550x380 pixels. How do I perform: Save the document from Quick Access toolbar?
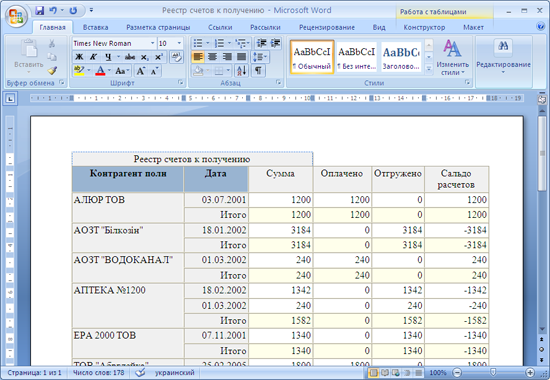coord(39,11)
